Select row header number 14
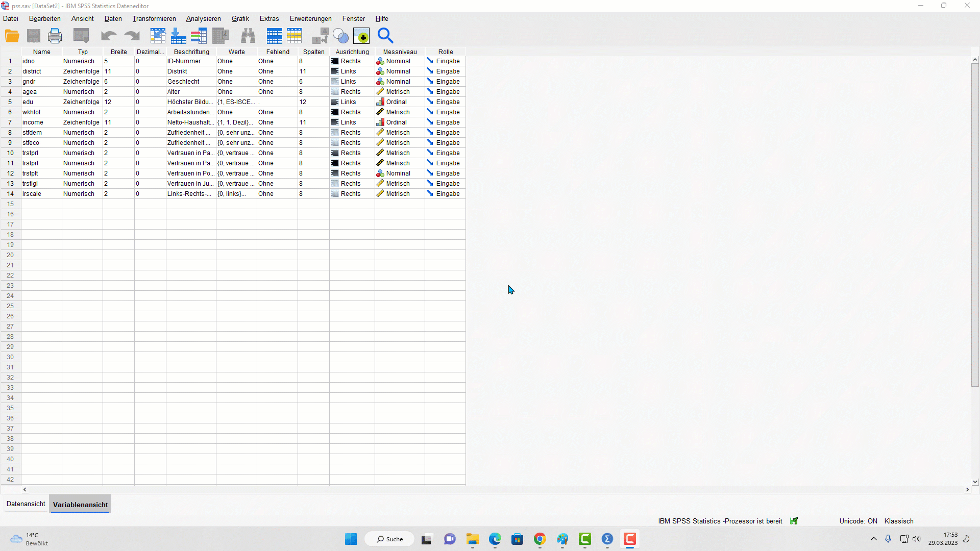Image resolution: width=980 pixels, height=551 pixels. click(x=10, y=194)
